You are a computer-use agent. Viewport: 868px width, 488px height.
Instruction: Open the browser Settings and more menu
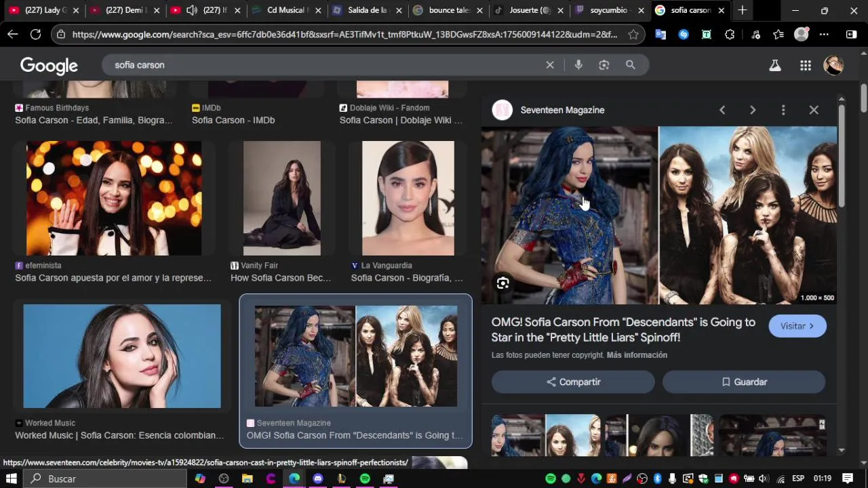[x=824, y=35]
